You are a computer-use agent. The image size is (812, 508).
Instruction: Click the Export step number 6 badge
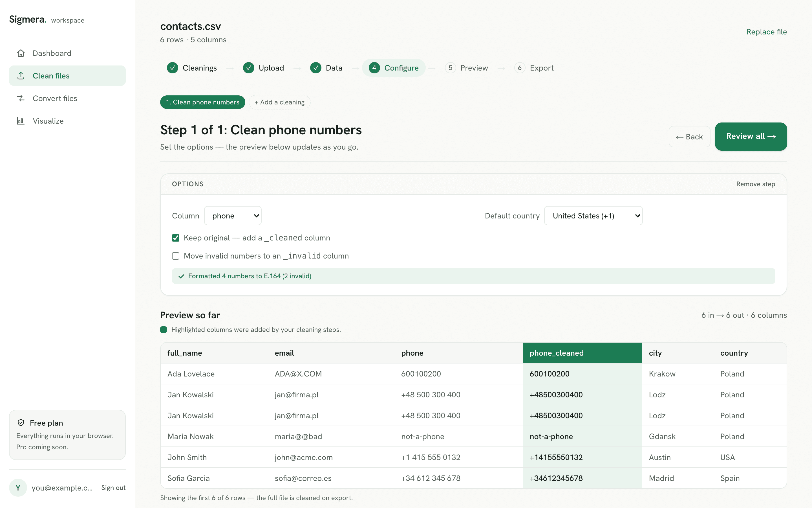(x=520, y=68)
